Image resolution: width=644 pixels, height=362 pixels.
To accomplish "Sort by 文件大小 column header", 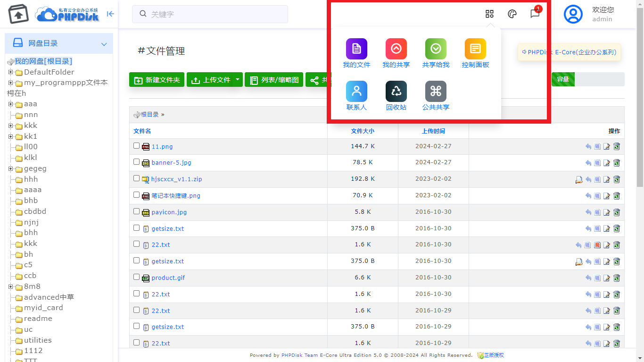I will [x=363, y=131].
